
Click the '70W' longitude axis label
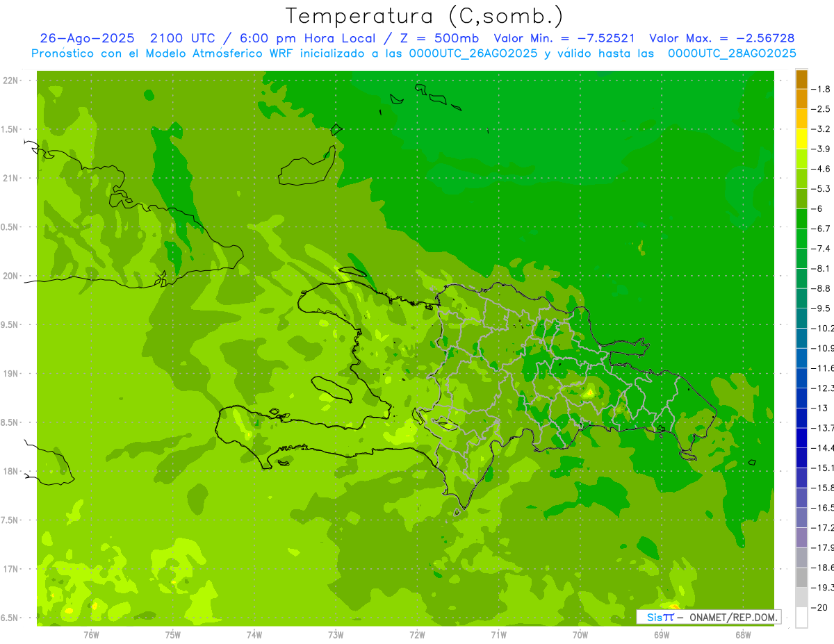[580, 635]
